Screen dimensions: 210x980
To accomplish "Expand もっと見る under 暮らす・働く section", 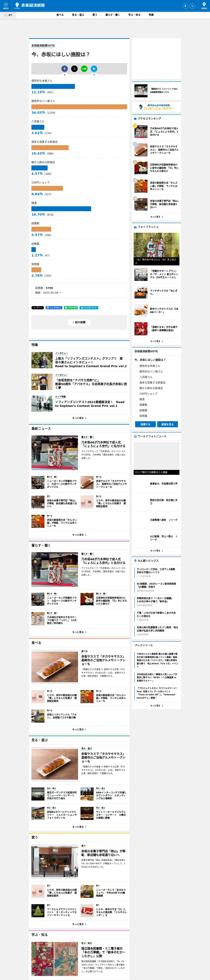I will click(79, 632).
